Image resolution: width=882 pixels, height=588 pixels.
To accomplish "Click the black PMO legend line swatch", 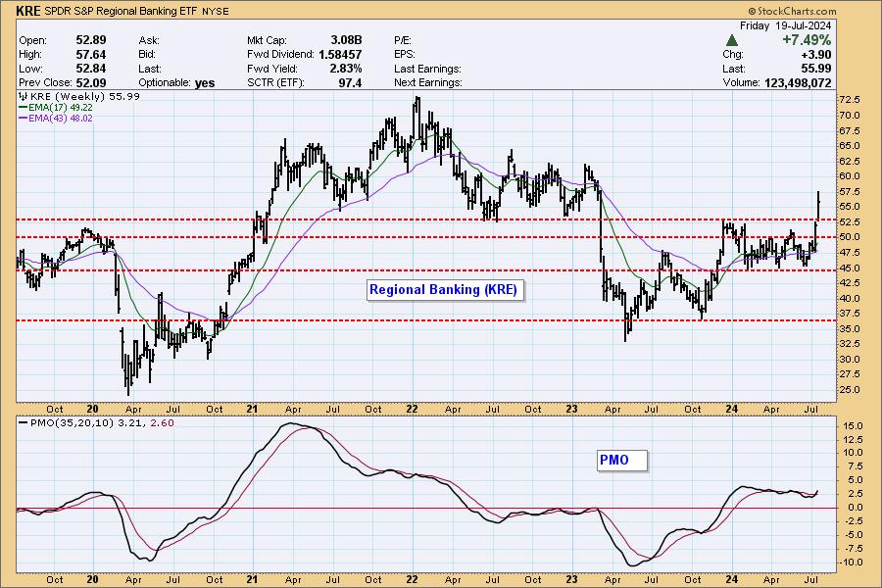I will [24, 422].
